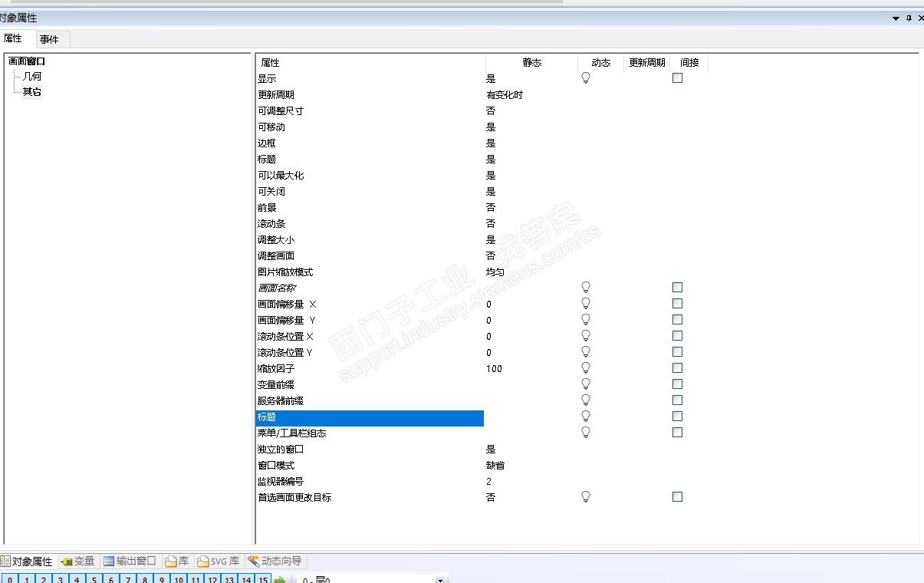Open the 变量 bottom tab
This screenshot has height=583, width=924.
coord(77,562)
